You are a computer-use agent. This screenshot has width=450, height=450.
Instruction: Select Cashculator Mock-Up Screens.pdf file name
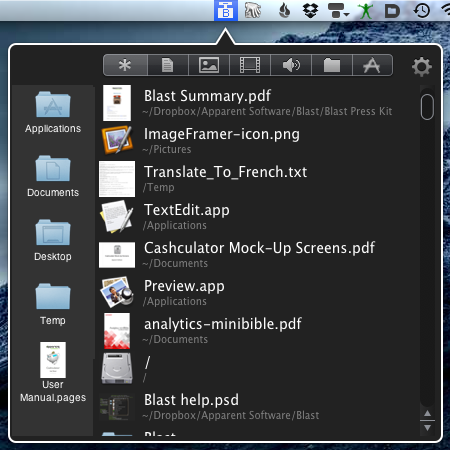(x=259, y=248)
